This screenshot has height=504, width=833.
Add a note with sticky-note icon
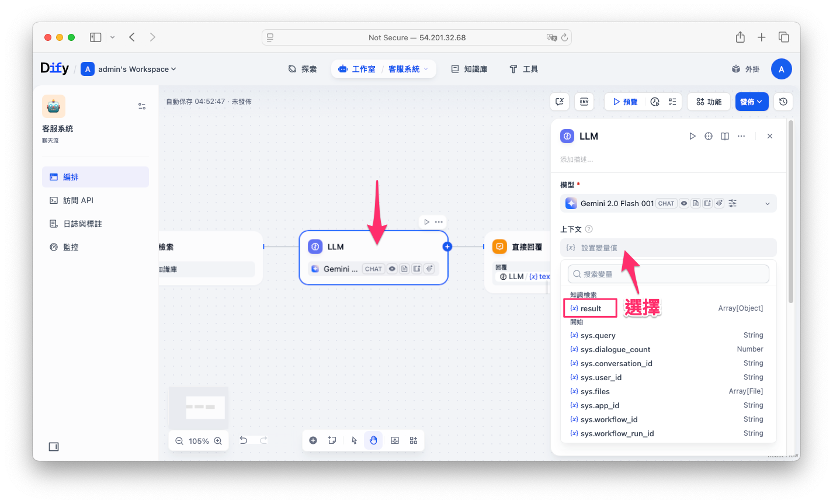click(x=332, y=440)
